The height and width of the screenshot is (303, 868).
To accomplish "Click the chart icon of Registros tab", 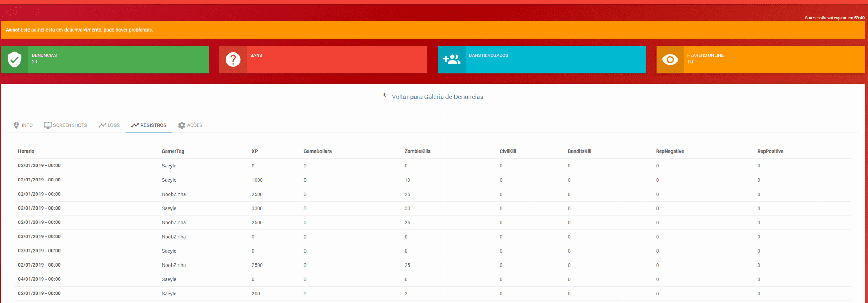I will point(135,125).
